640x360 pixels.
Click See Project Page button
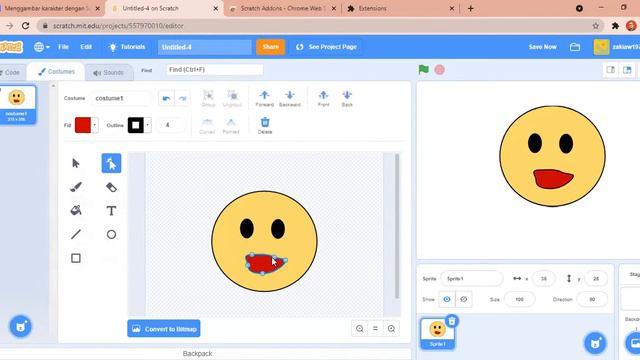click(x=326, y=47)
